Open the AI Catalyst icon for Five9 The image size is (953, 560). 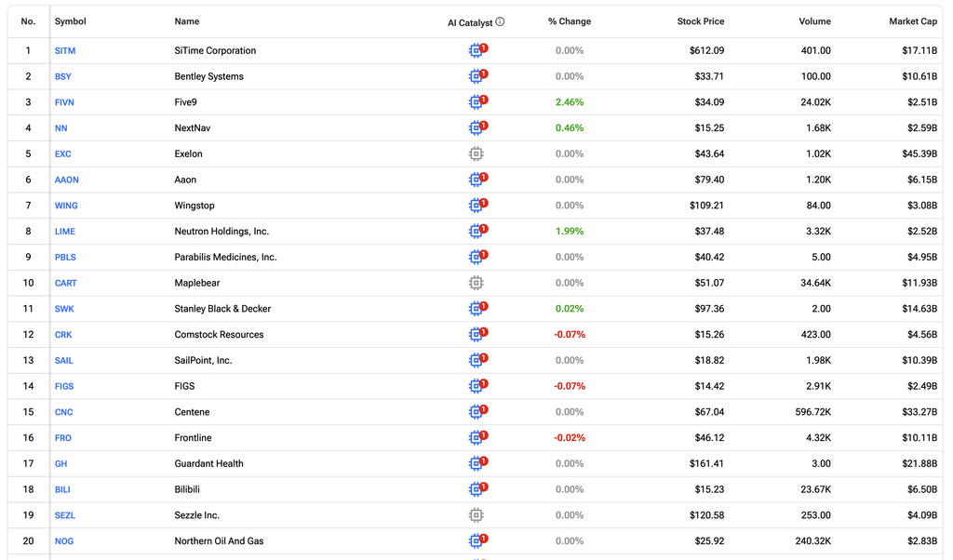click(477, 102)
